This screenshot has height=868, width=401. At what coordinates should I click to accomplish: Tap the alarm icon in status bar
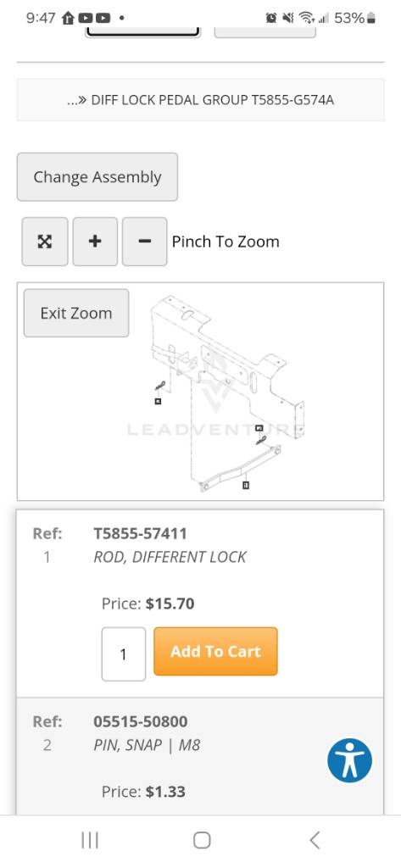pos(271,19)
